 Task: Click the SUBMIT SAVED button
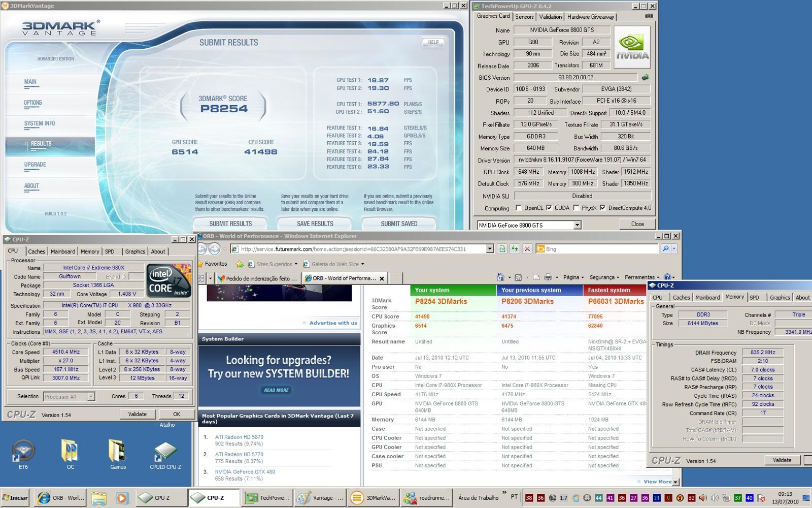399,224
